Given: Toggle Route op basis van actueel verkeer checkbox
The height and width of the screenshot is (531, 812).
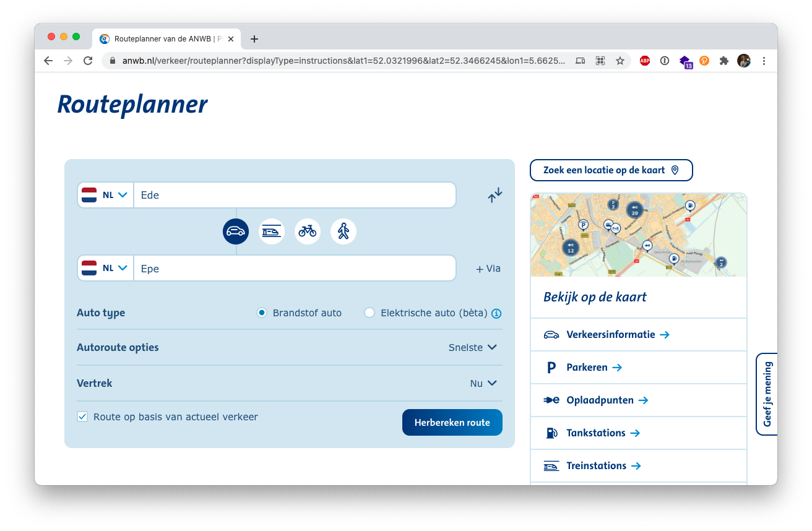Looking at the screenshot, I should coord(82,417).
